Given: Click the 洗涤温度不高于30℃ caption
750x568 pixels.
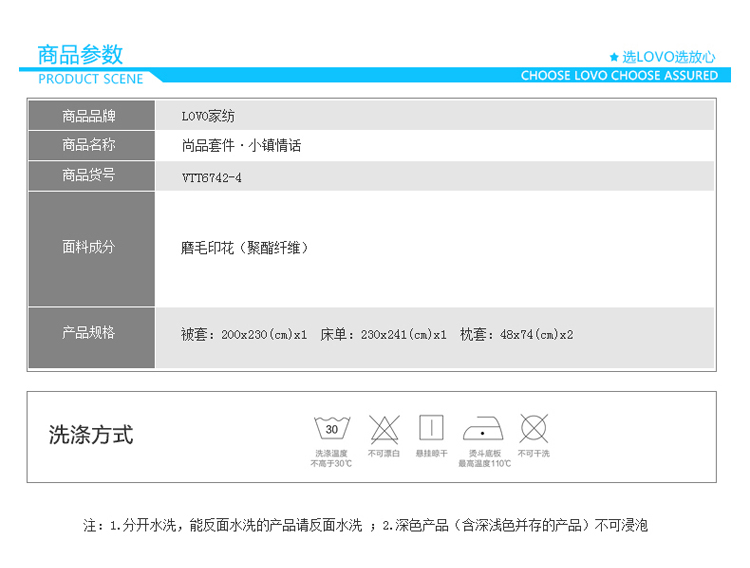Looking at the screenshot, I should click(331, 458).
